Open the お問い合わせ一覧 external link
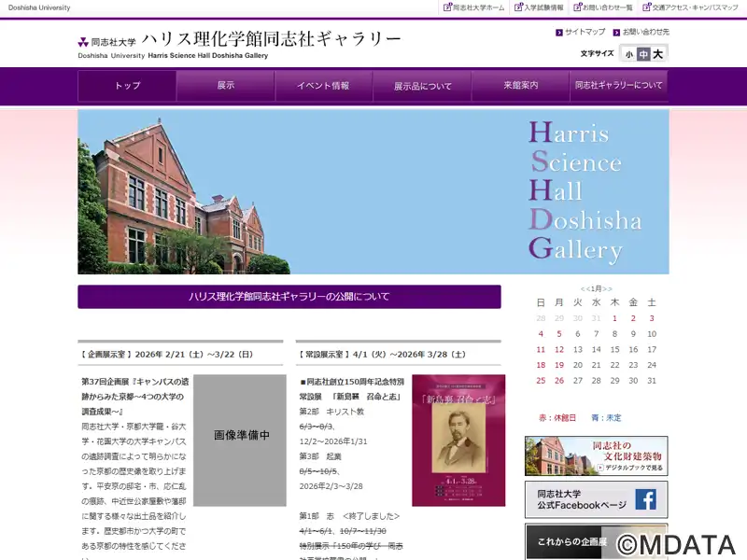747x560 pixels. tap(606, 7)
